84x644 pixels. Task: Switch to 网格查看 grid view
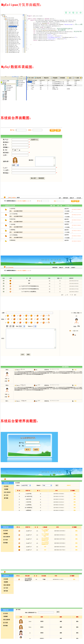54,78
